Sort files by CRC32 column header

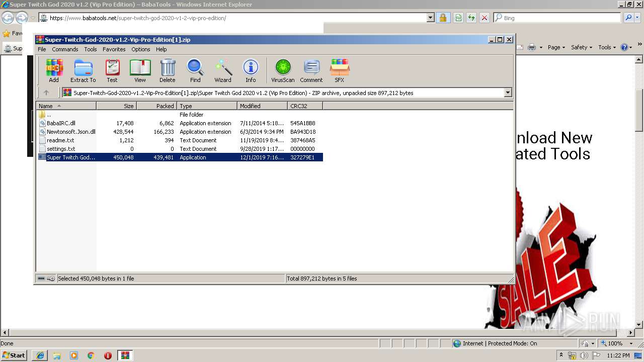[x=305, y=106]
